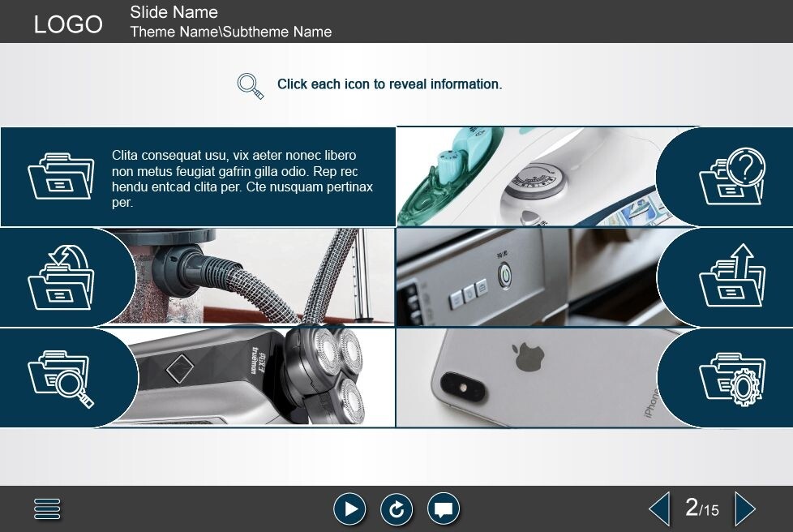Open the folder upload arrow icon

(732, 277)
